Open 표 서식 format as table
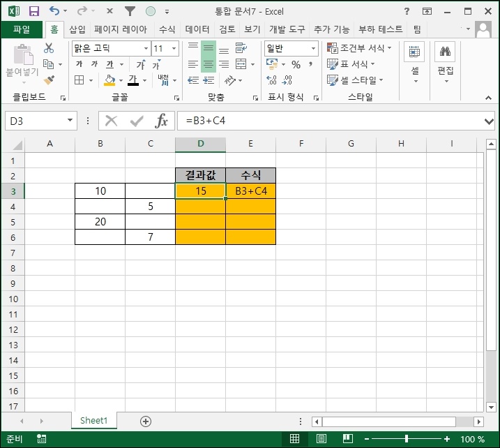 (x=351, y=64)
